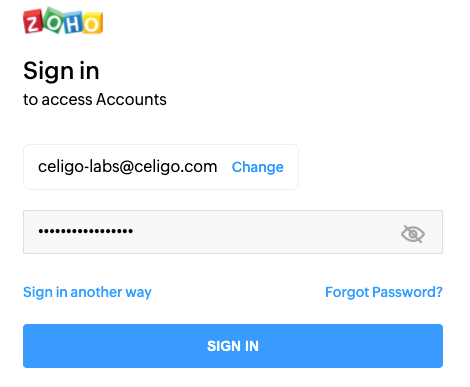Viewport: 470px width, 387px height.
Task: Click the Sign in heading
Action: coord(61,71)
